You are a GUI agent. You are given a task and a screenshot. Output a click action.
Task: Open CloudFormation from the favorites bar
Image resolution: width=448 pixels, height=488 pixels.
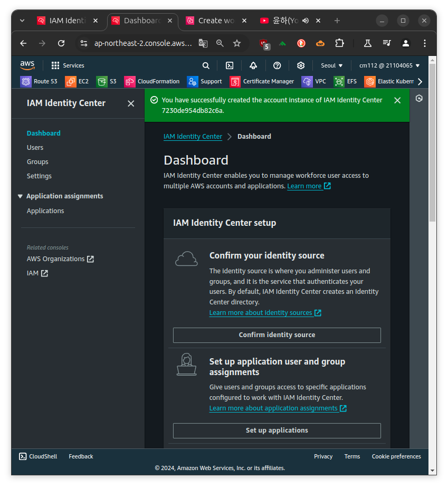click(x=151, y=82)
